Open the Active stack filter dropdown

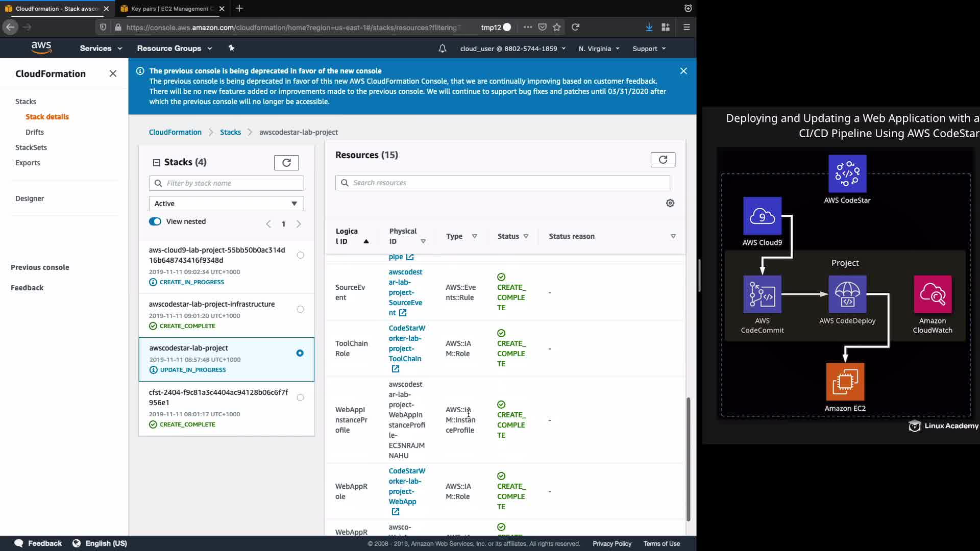226,204
